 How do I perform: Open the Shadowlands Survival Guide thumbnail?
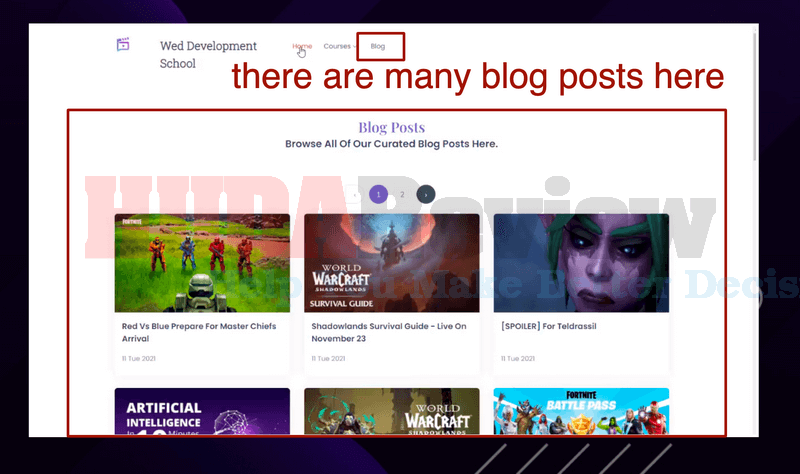392,263
